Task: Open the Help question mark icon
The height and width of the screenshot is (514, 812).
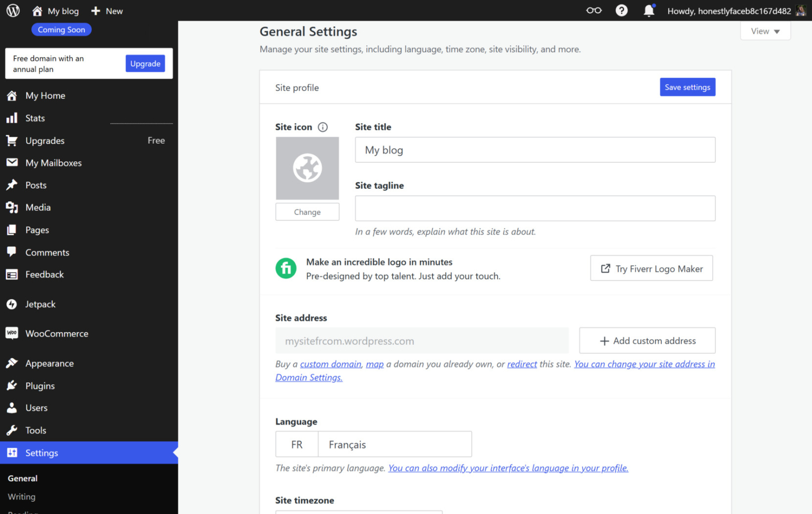Action: coord(621,10)
